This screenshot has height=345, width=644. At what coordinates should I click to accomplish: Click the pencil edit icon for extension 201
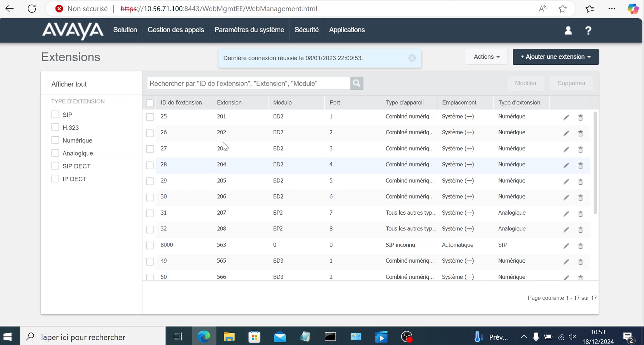tap(566, 117)
